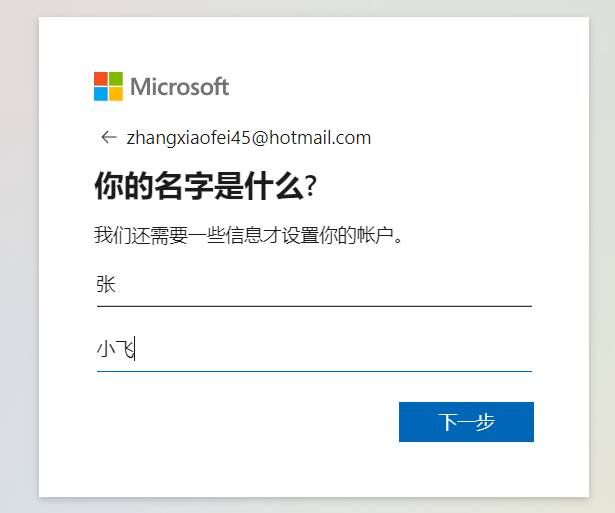Screen dimensions: 615x513
Task: Click the blue square of Microsoft logo
Action: coord(101,94)
